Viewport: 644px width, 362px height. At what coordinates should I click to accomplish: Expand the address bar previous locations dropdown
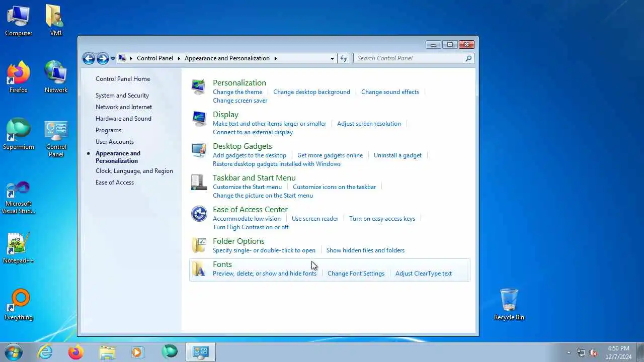pos(332,58)
